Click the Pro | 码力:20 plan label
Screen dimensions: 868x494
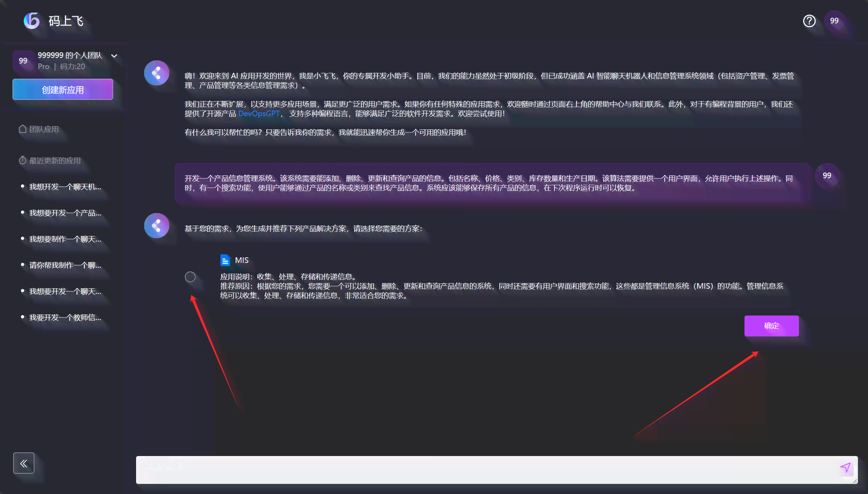tap(61, 67)
